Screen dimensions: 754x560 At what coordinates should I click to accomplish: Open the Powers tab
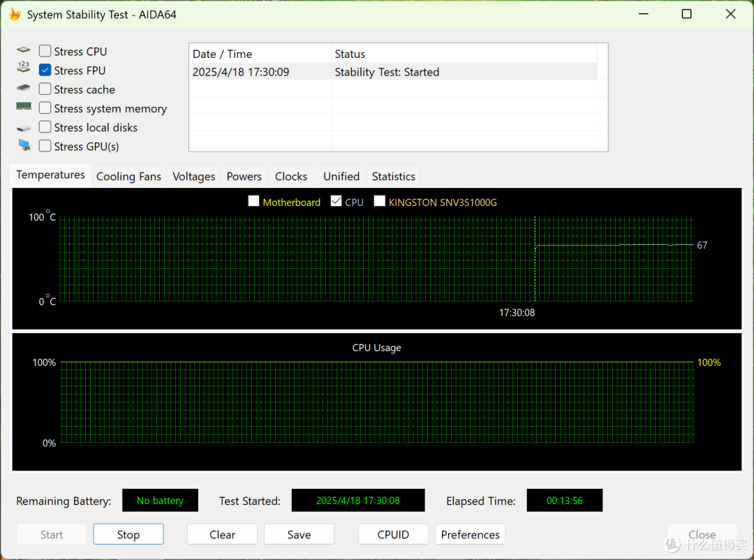click(244, 177)
